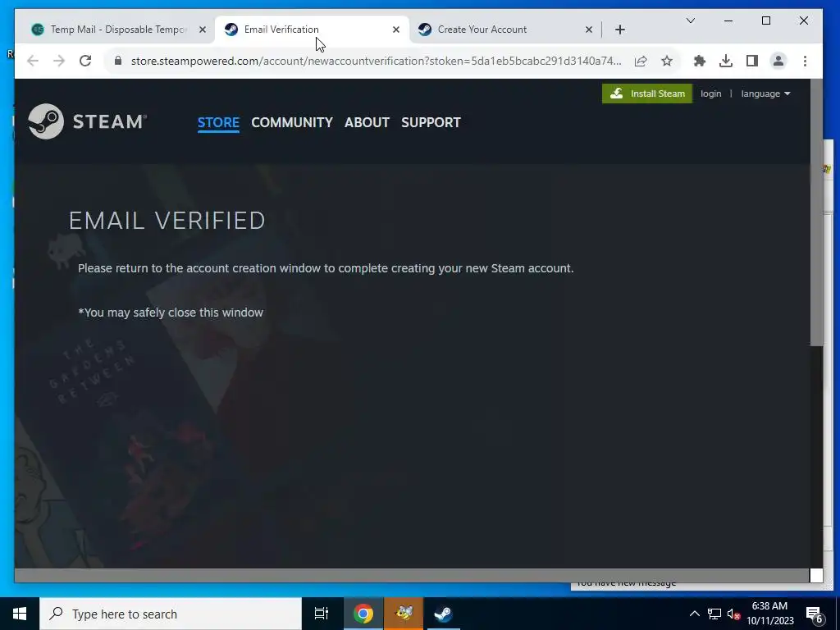Expand the language dropdown

click(x=765, y=94)
